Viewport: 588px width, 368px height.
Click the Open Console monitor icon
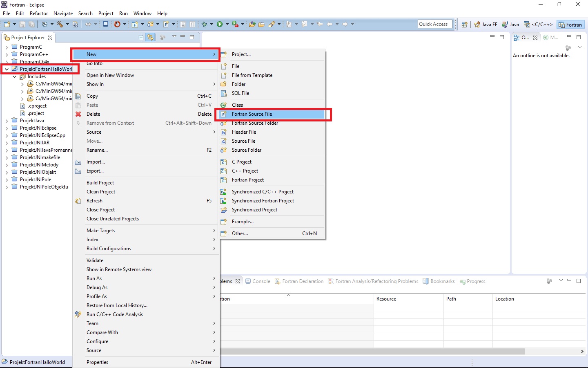[105, 25]
